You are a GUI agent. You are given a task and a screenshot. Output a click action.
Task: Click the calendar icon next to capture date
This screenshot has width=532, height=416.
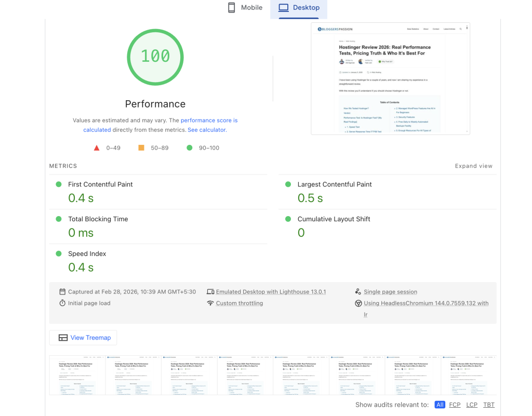pos(62,292)
